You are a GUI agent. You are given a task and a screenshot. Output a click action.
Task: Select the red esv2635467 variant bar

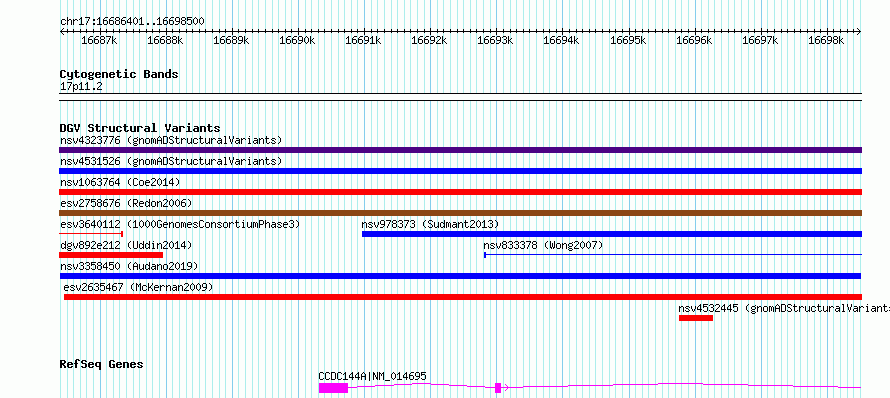[463, 297]
